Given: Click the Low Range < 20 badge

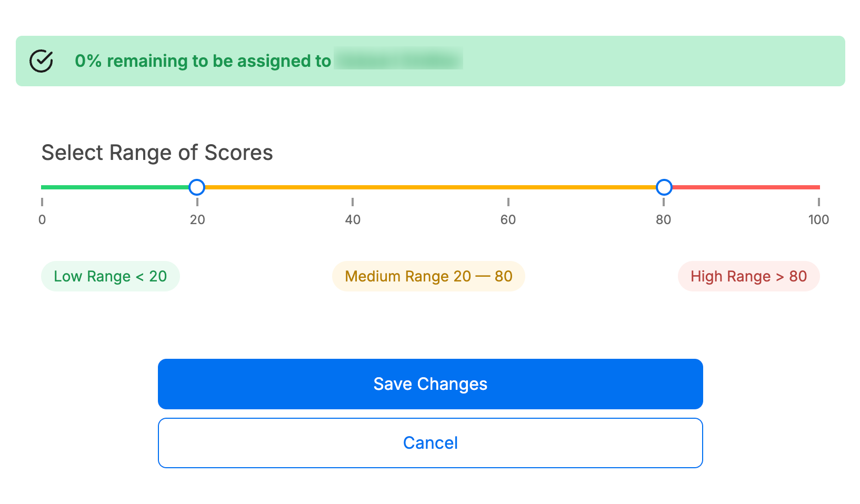Looking at the screenshot, I should click(x=111, y=276).
